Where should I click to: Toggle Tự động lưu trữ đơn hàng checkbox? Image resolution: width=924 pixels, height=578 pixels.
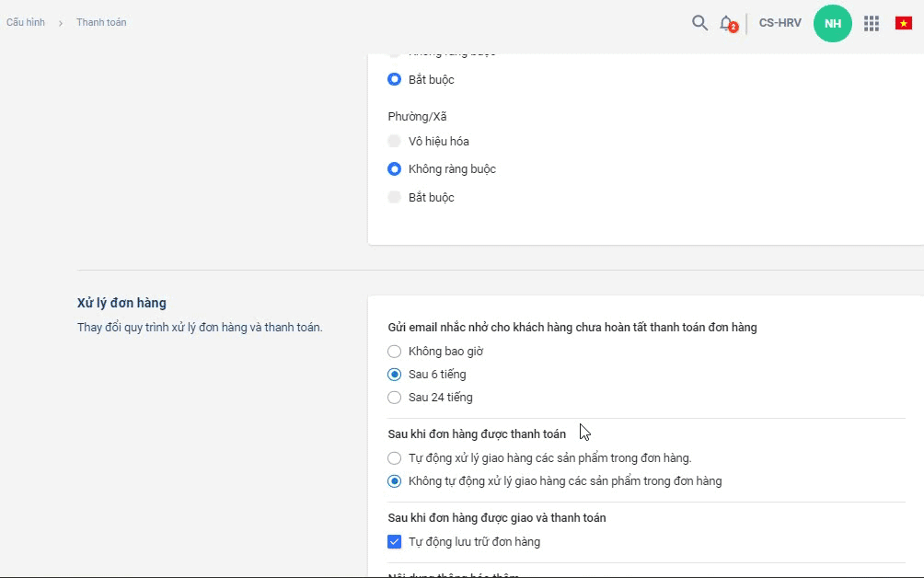pyautogui.click(x=395, y=541)
